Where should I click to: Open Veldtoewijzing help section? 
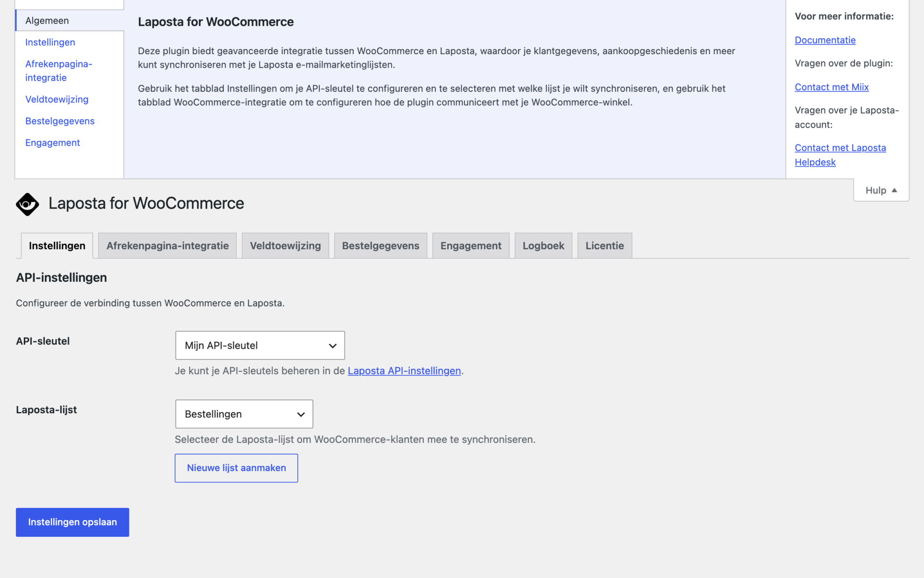tap(57, 99)
